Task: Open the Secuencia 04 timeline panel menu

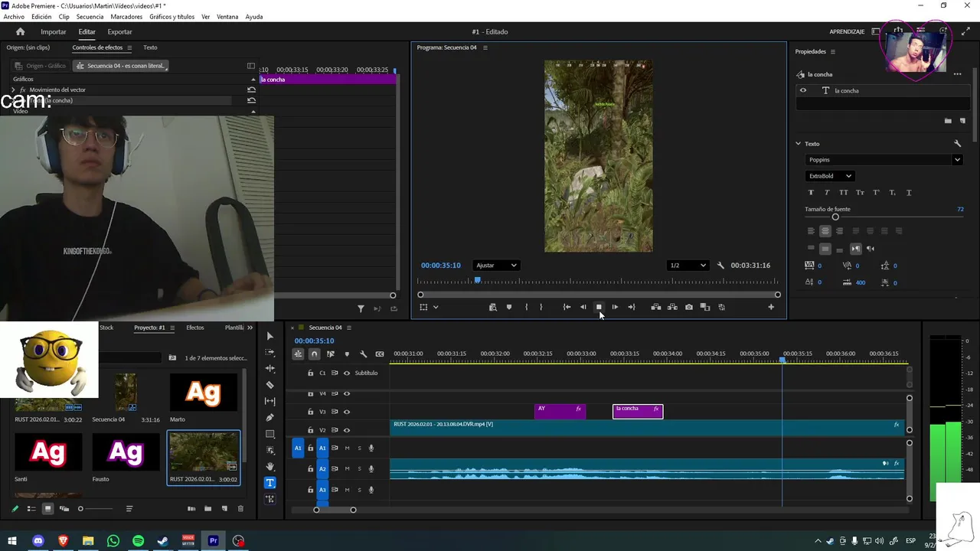Action: 348,328
